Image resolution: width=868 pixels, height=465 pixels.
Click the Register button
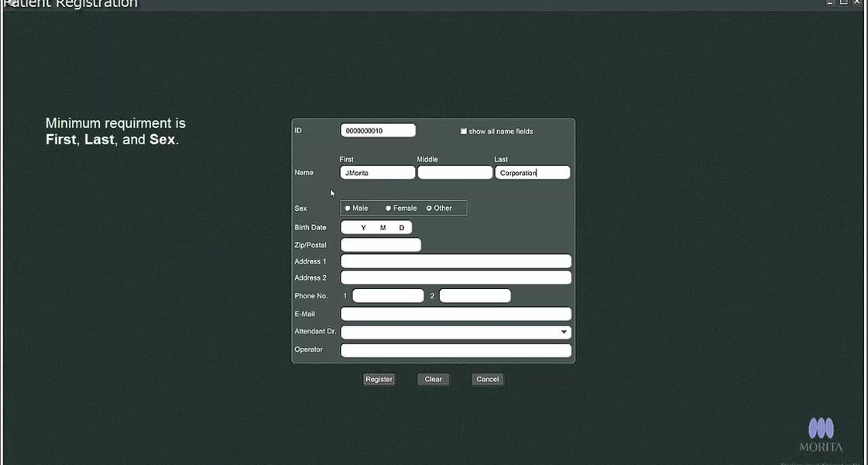(379, 380)
